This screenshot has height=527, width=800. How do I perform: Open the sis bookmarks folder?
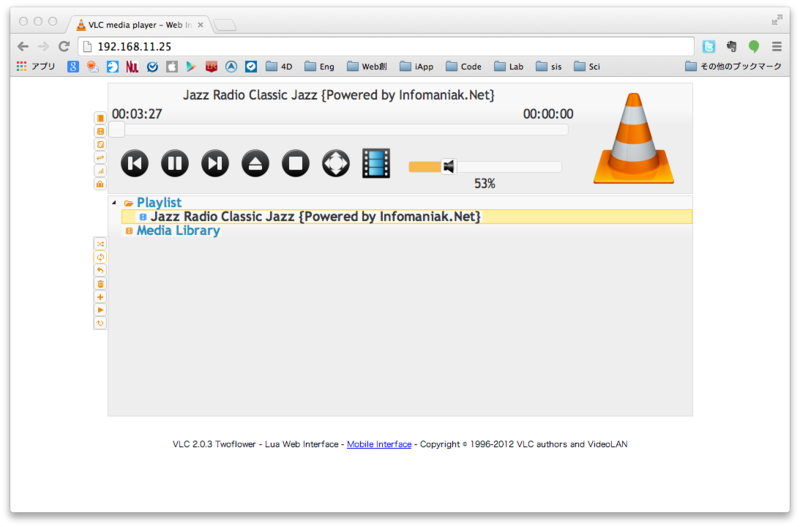pyautogui.click(x=548, y=66)
